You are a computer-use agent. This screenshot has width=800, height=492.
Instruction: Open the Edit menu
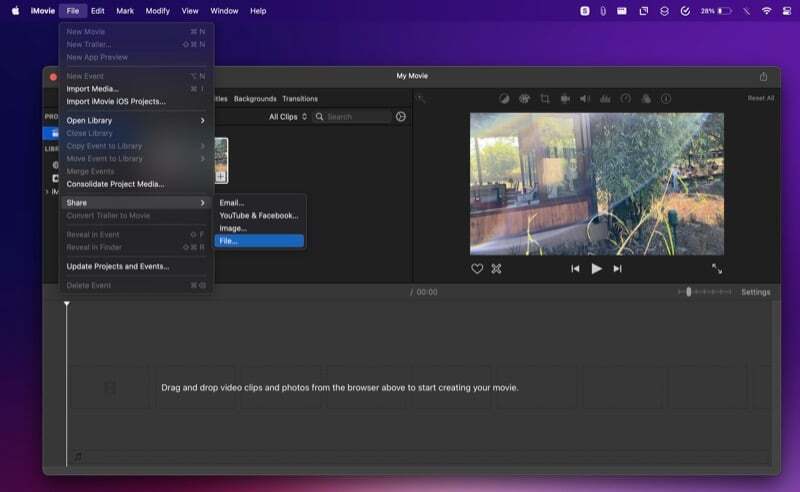(97, 11)
